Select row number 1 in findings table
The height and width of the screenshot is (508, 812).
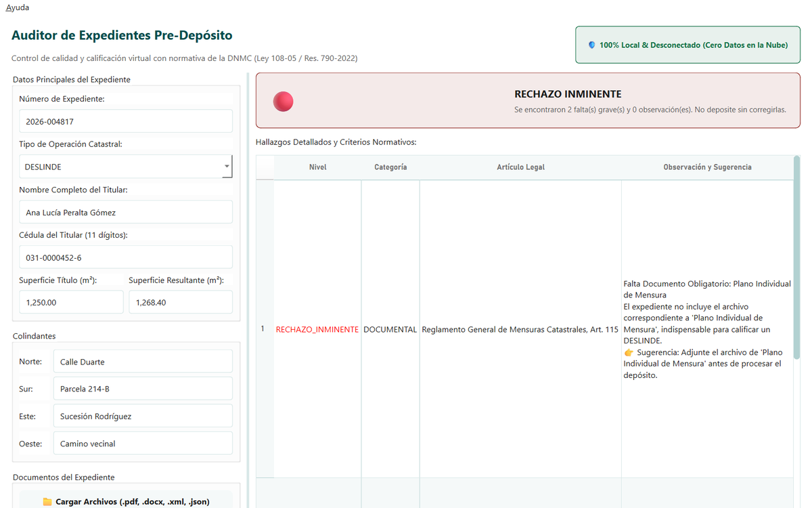(265, 329)
